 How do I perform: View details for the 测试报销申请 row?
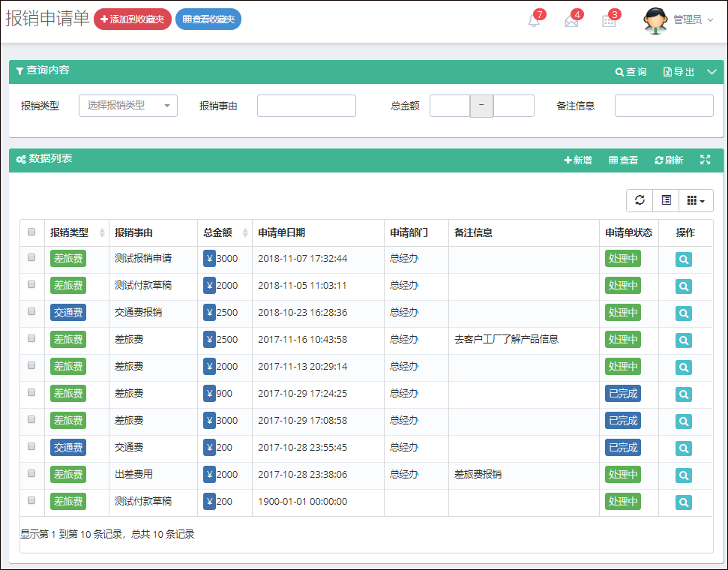coord(684,259)
